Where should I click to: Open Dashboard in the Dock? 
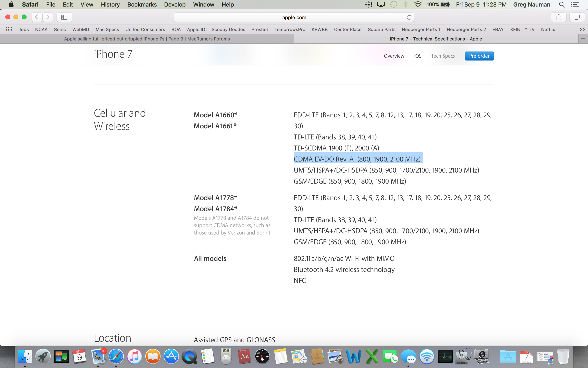click(x=262, y=356)
